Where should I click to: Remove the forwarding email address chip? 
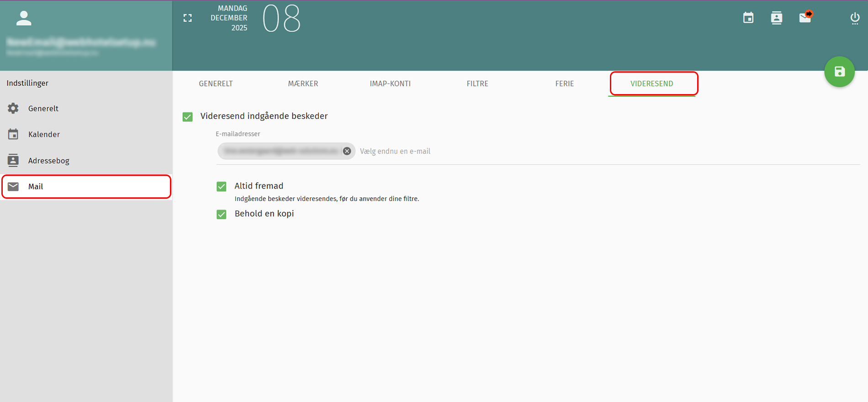tap(347, 151)
